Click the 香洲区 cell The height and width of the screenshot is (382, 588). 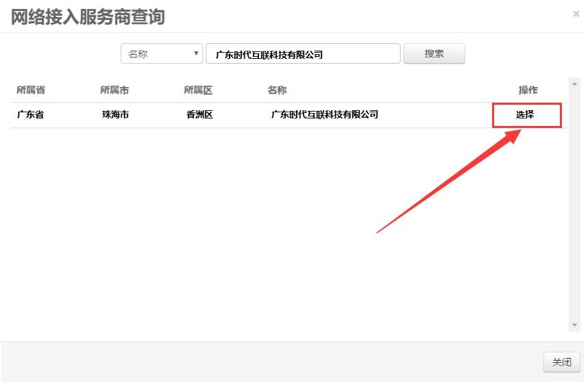pos(199,114)
